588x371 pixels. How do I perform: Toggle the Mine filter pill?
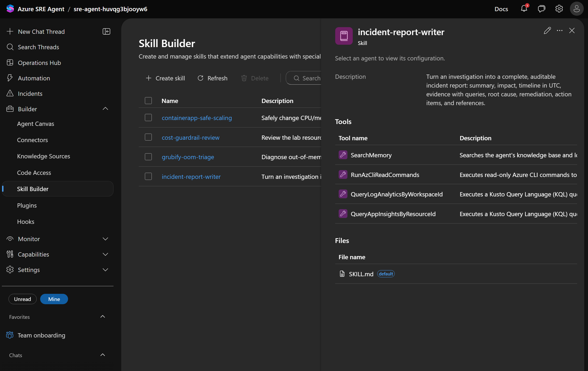point(54,299)
